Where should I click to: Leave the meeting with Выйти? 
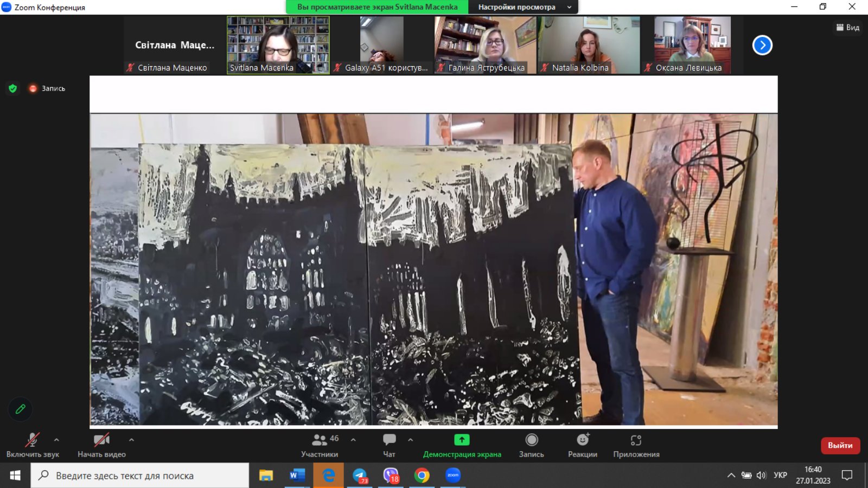840,445
